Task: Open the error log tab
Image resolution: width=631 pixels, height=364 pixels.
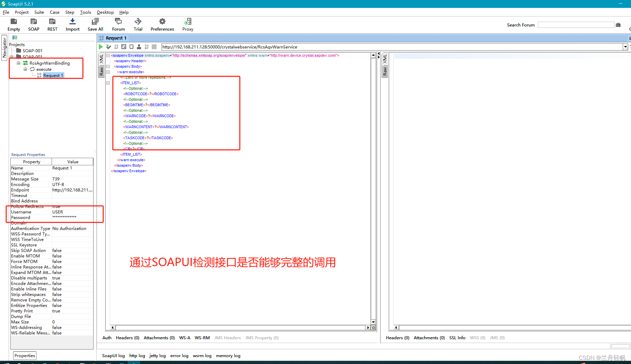Action: (x=179, y=356)
